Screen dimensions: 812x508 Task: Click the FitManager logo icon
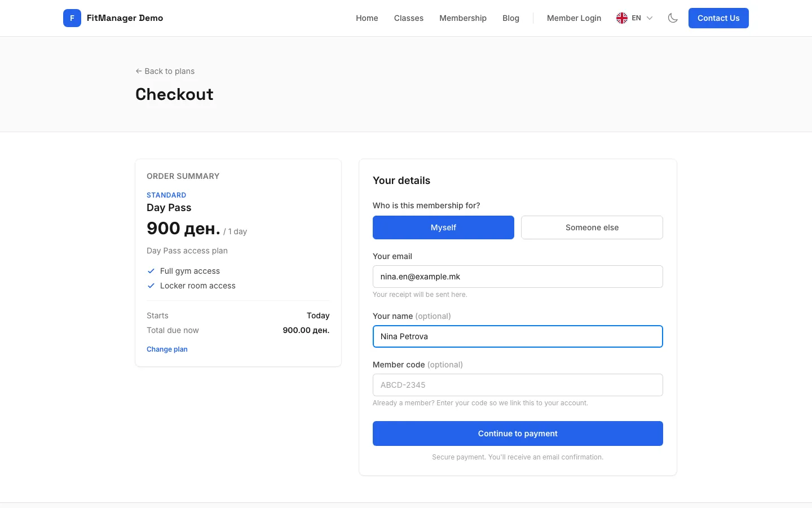pos(72,18)
